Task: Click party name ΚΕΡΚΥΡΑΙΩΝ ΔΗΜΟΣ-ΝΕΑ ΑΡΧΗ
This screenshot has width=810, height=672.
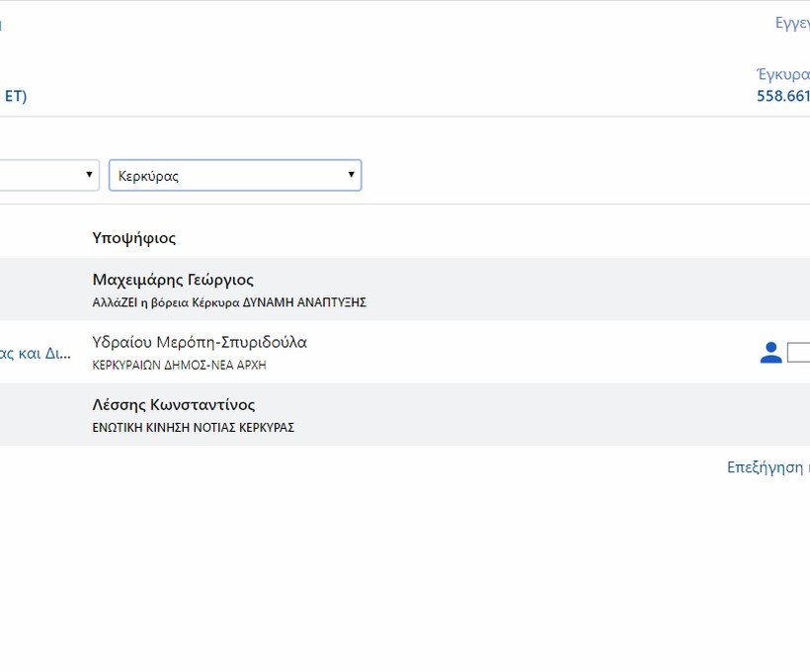Action: tap(179, 365)
